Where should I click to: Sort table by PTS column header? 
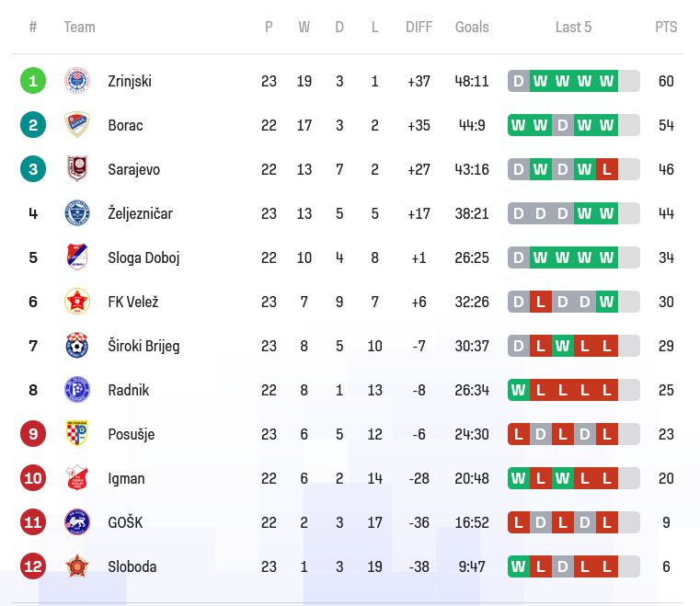coord(666,28)
